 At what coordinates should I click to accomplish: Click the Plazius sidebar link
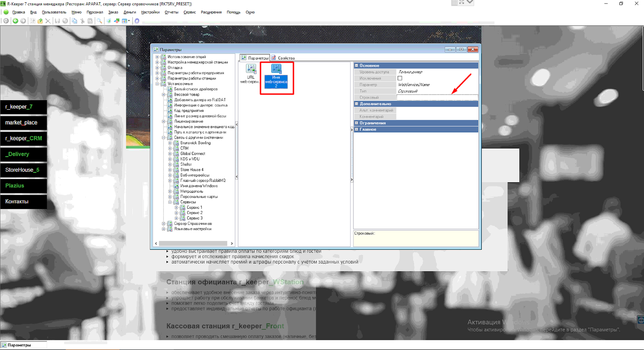[23, 186]
